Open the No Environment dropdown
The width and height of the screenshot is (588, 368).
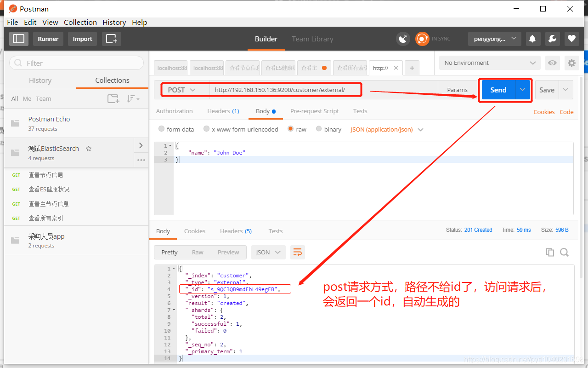click(x=490, y=63)
